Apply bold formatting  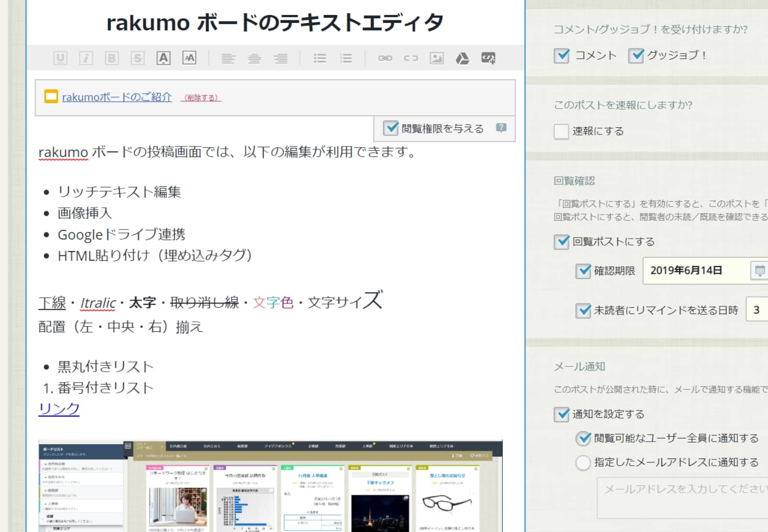point(110,58)
